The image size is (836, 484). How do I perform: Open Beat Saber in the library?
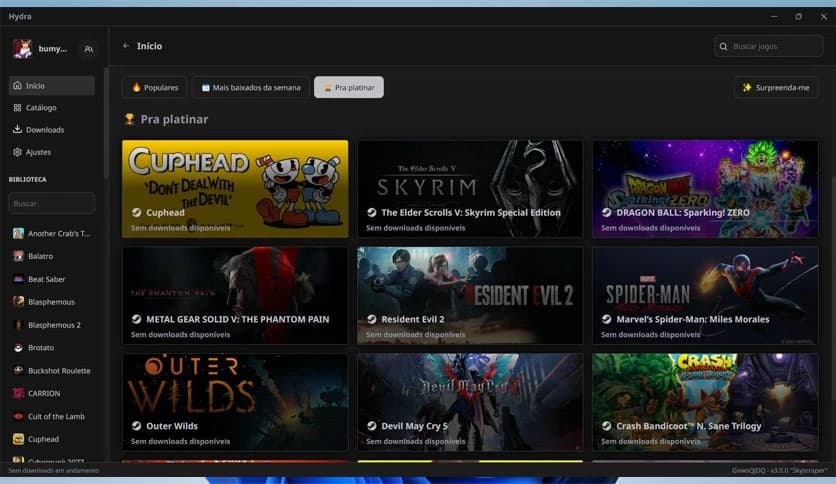tap(52, 279)
